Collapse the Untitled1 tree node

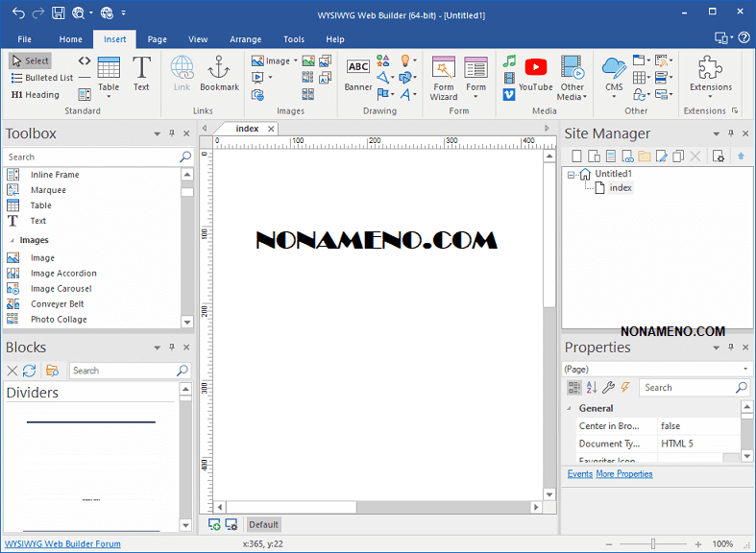click(x=571, y=174)
